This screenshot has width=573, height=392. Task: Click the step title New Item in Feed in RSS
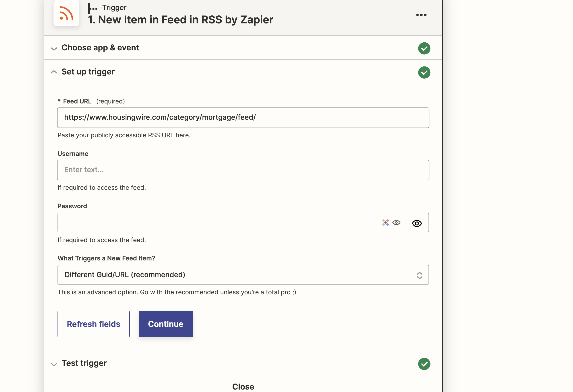pyautogui.click(x=181, y=20)
